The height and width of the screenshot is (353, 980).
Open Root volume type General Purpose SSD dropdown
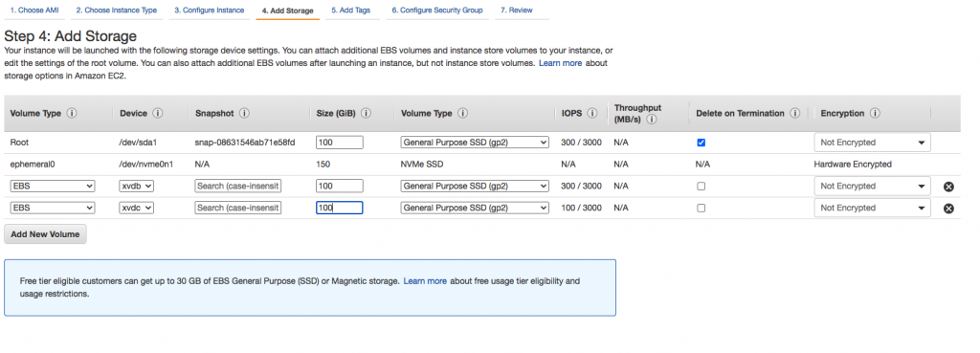point(475,143)
